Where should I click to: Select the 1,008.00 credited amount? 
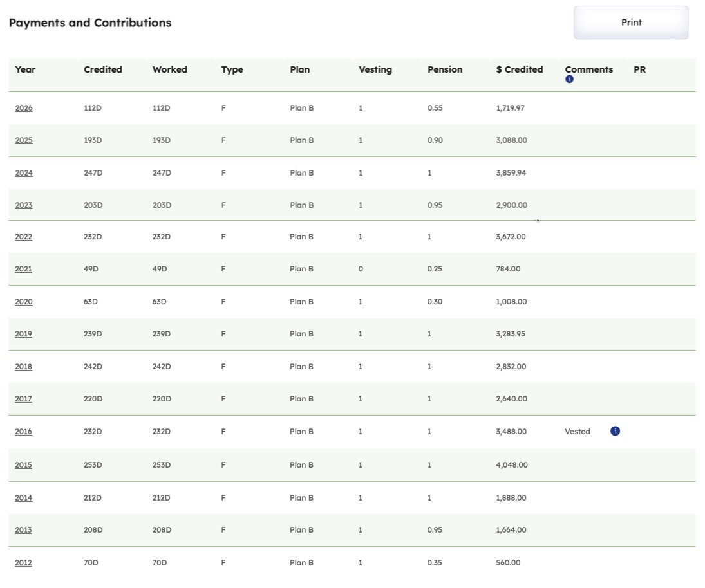[x=511, y=302]
